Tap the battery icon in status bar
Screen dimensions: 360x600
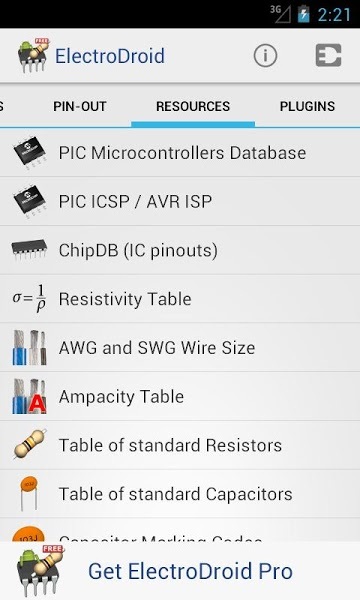(303, 13)
